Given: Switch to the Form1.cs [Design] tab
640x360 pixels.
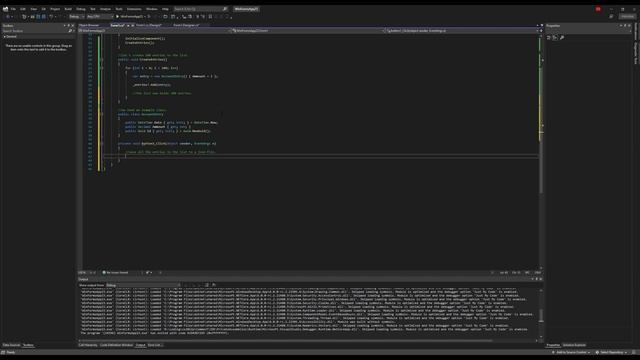Looking at the screenshot, I should tap(149, 25).
